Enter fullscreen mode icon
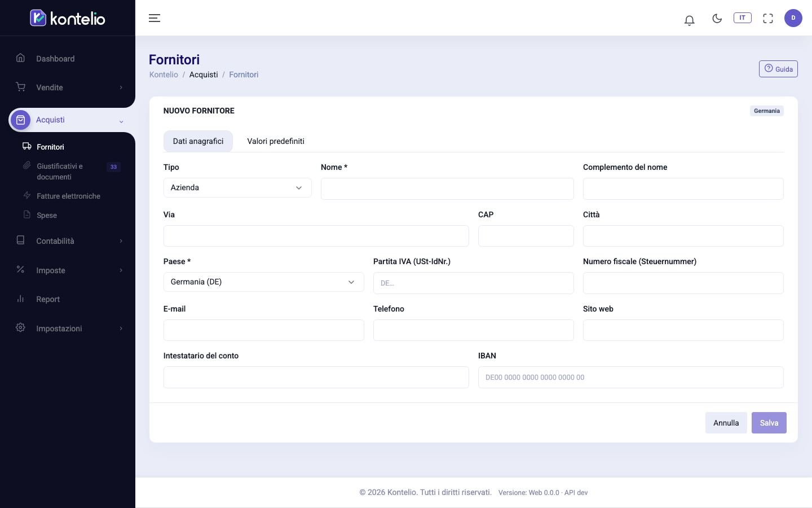812x508 pixels. click(768, 19)
